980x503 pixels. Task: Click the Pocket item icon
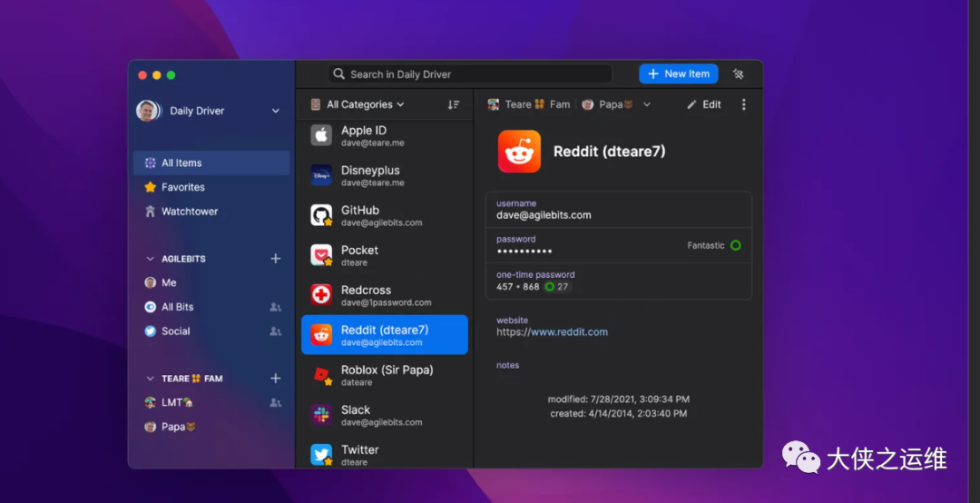(321, 255)
